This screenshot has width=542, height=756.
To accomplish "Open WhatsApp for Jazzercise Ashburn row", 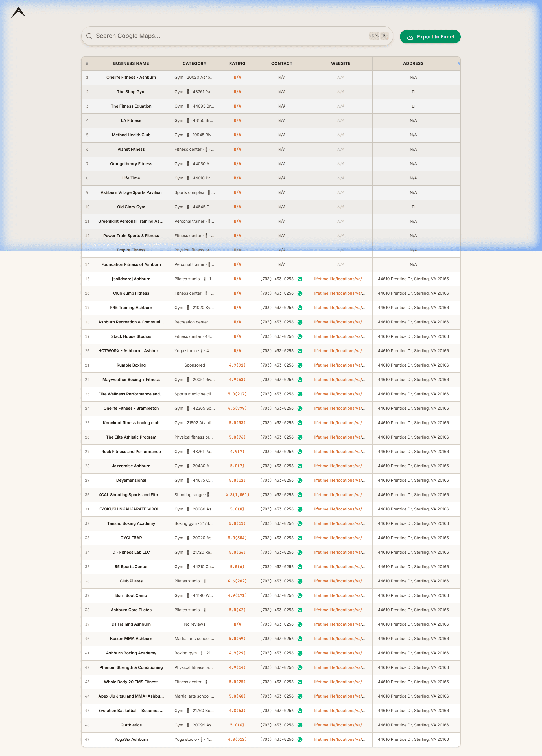I will pyautogui.click(x=300, y=466).
